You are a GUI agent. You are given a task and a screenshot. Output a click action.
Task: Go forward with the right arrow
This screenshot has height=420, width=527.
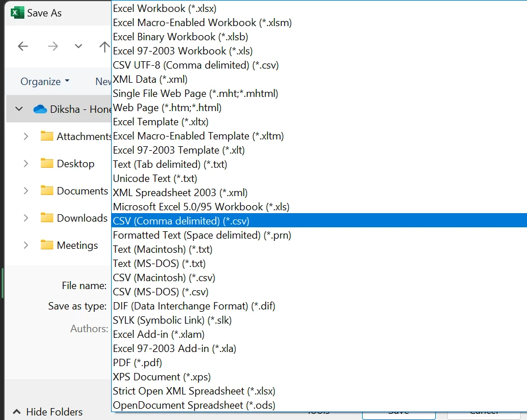click(x=53, y=46)
